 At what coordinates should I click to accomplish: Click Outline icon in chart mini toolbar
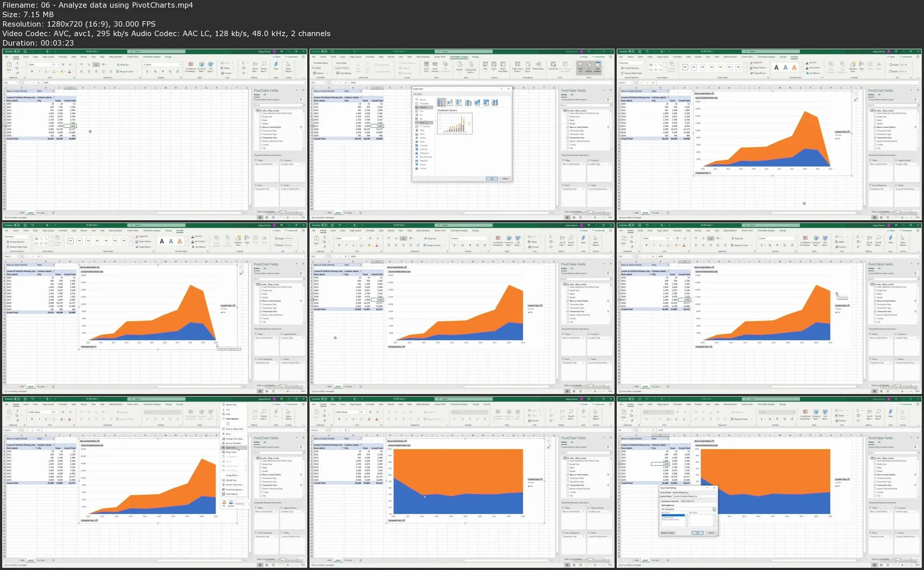(231, 503)
